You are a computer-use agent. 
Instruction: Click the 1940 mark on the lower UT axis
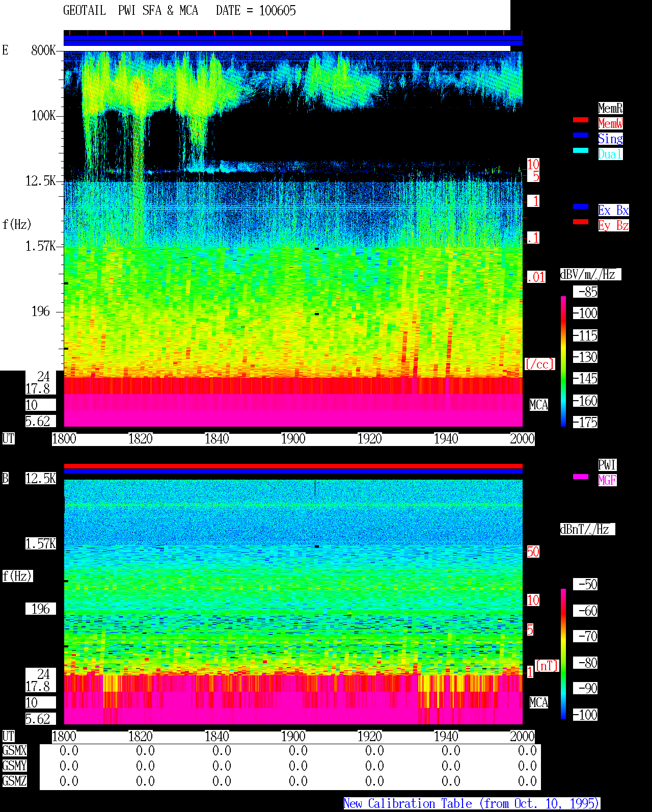point(446,737)
